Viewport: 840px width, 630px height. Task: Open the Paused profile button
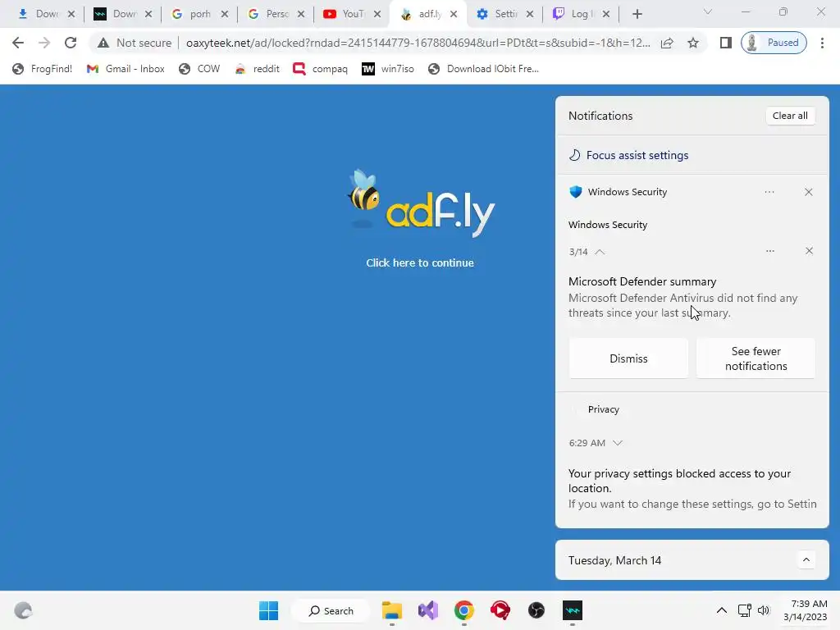click(x=774, y=43)
